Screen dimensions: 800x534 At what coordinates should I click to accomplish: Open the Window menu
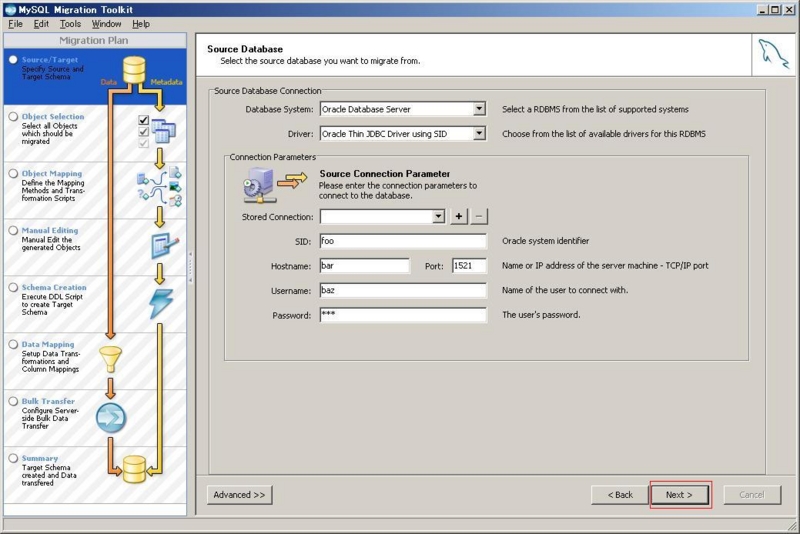[106, 24]
